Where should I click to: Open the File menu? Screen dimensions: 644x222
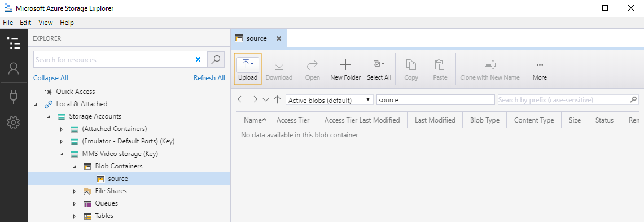click(x=8, y=23)
